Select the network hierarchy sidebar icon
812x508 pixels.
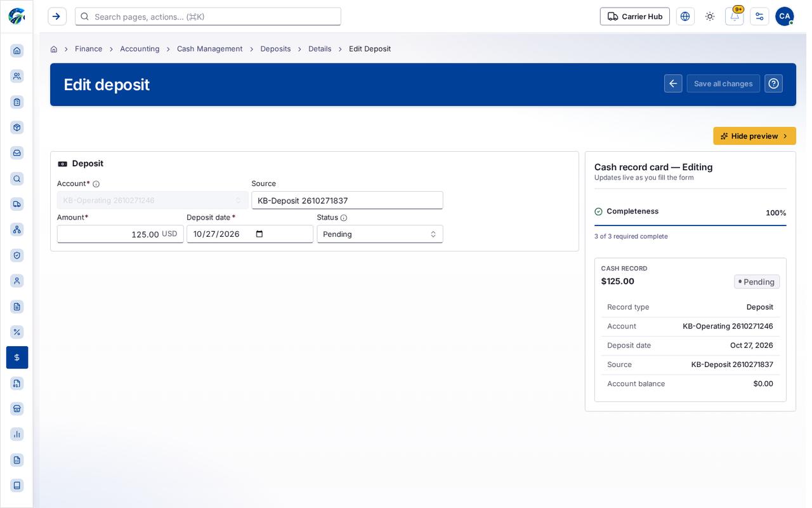pos(17,230)
